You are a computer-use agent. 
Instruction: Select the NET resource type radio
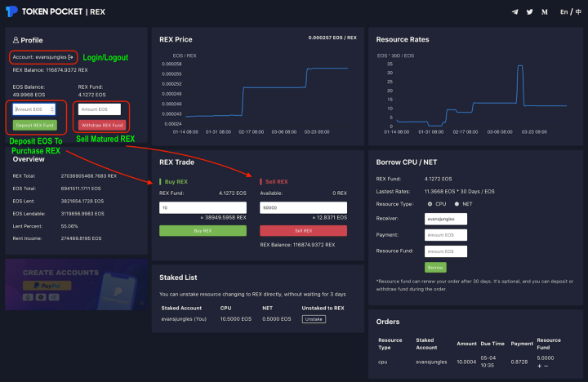pos(457,204)
